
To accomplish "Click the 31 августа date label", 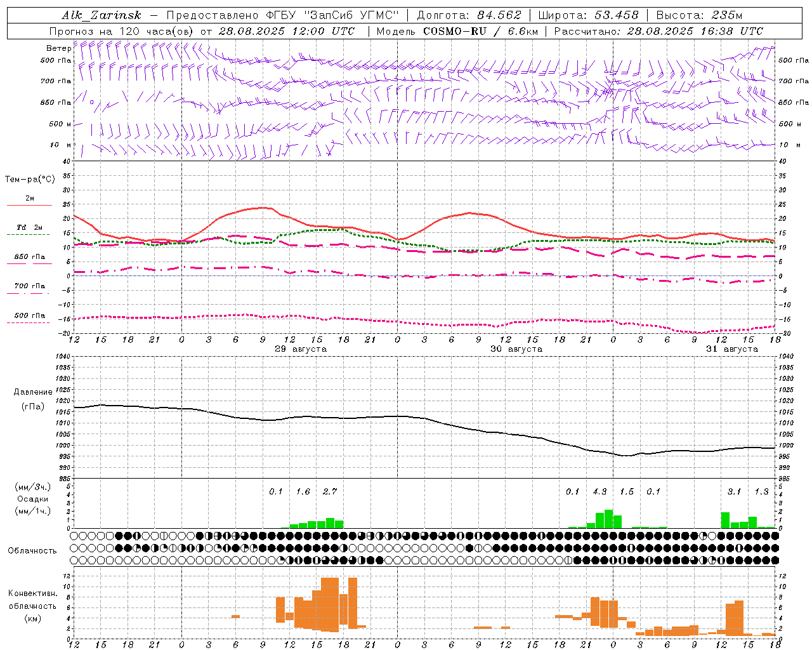I will pos(732,349).
